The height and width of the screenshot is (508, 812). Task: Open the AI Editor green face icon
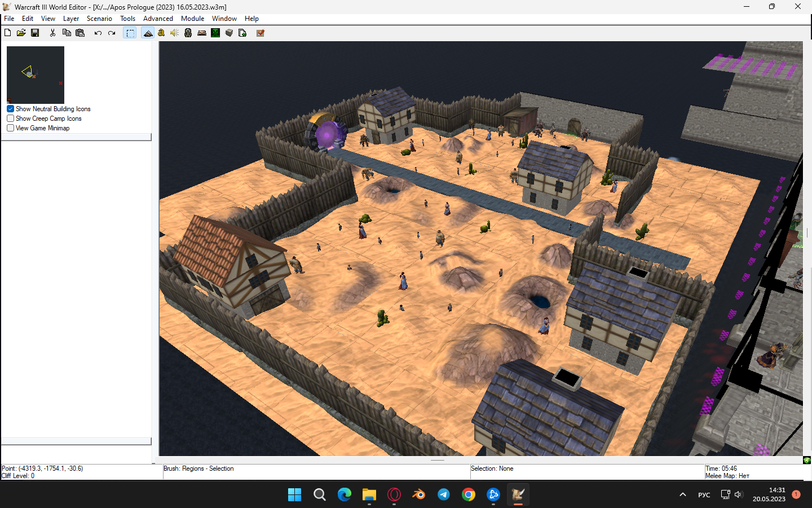pyautogui.click(x=215, y=33)
